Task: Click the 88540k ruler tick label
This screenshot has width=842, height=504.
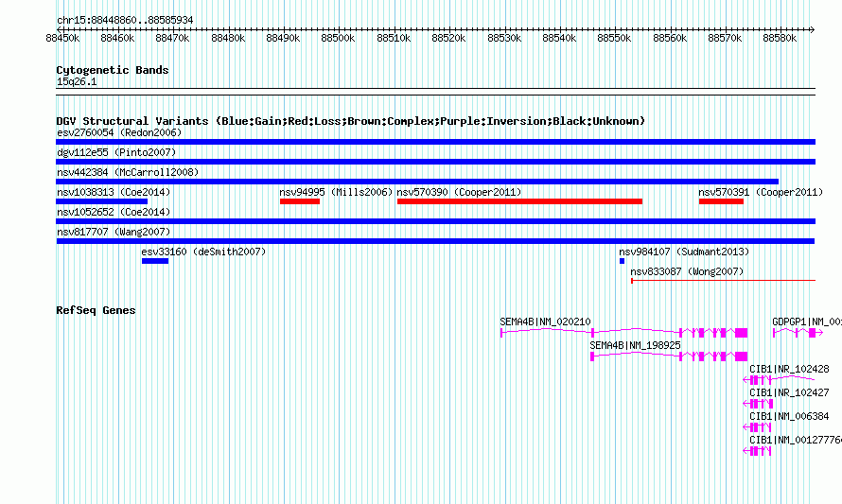Action: 559,38
